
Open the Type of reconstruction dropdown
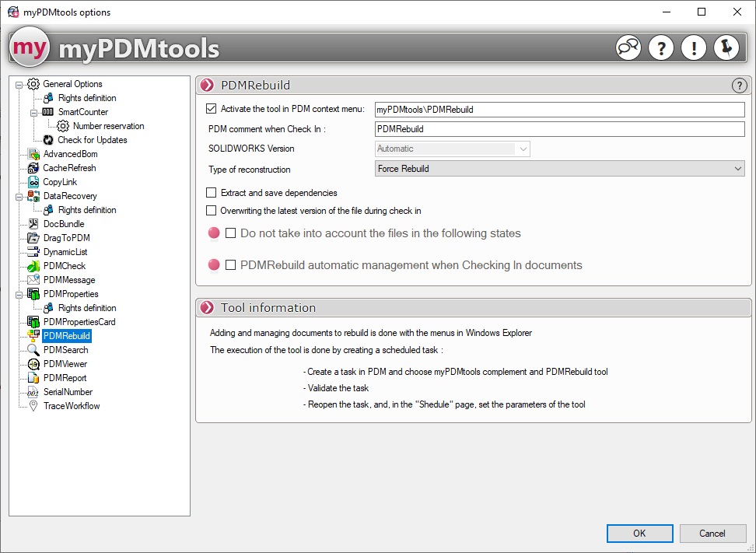tap(559, 169)
